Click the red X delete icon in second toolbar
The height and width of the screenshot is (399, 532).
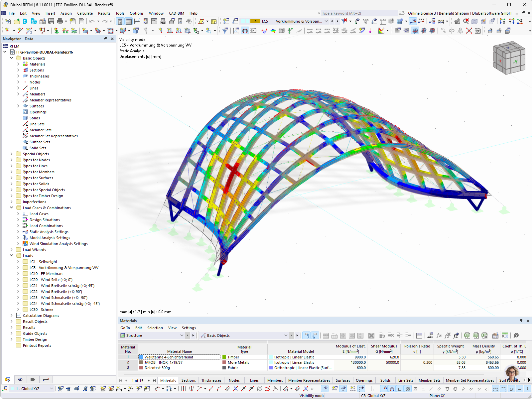469,31
